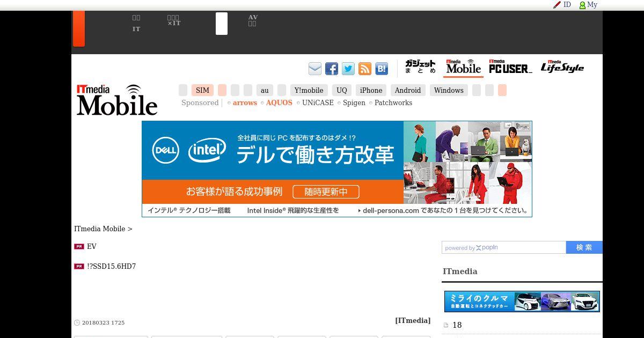Click the ×IT item in top bar
This screenshot has width=644, height=338.
pos(174,24)
